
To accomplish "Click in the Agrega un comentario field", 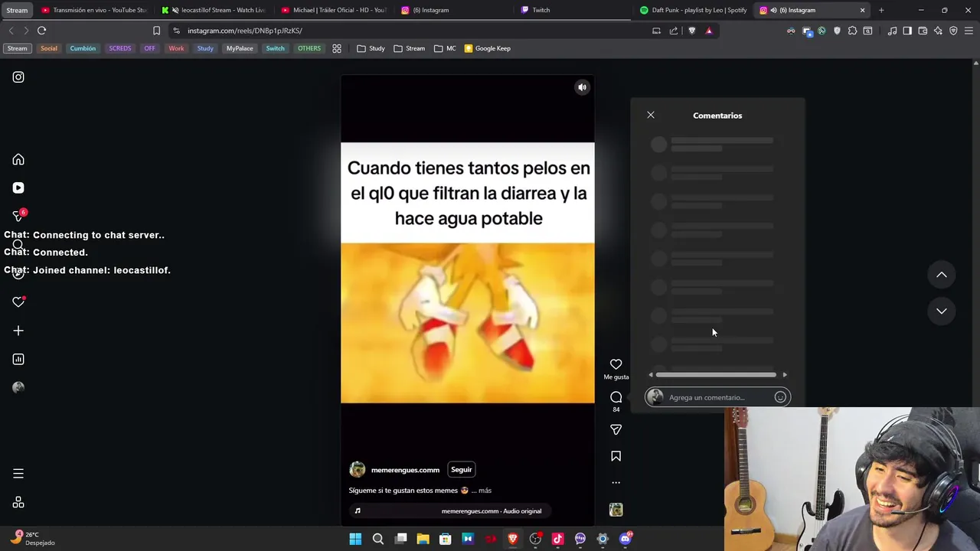I will [x=718, y=397].
